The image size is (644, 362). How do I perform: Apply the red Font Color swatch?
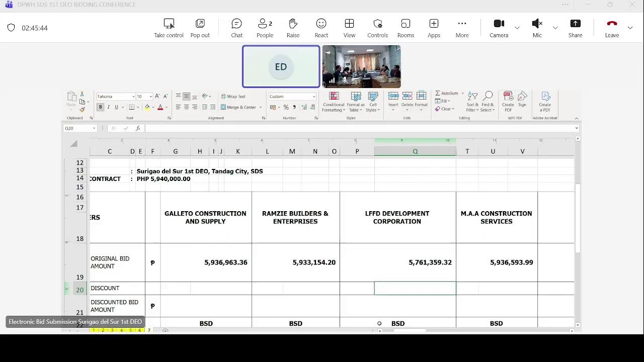point(160,107)
